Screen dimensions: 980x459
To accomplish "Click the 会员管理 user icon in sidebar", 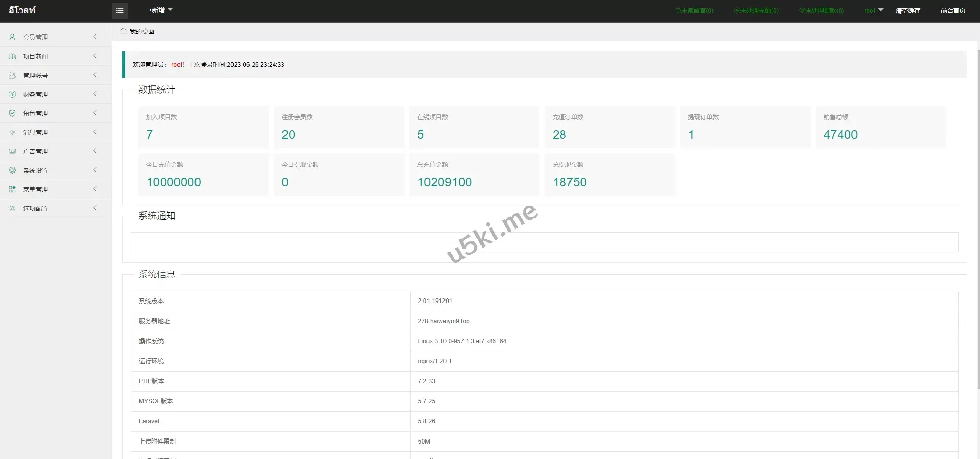I will point(12,37).
